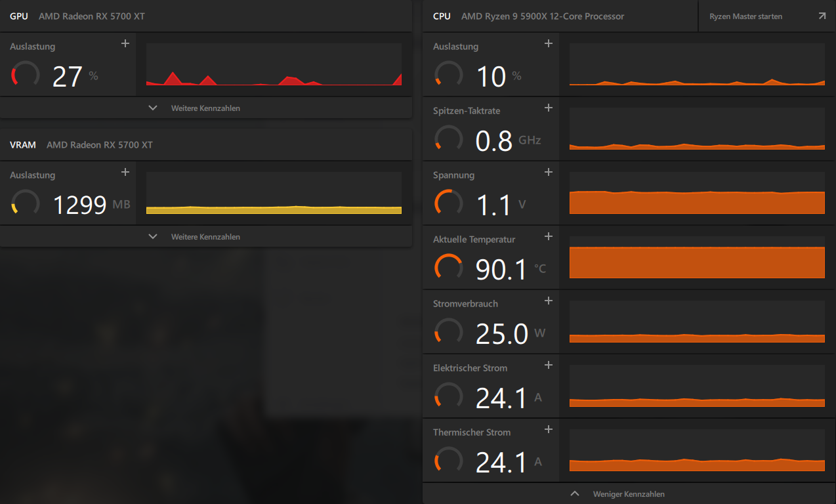The width and height of the screenshot is (836, 504).
Task: Click the red GPU utilization graph
Action: 274,64
